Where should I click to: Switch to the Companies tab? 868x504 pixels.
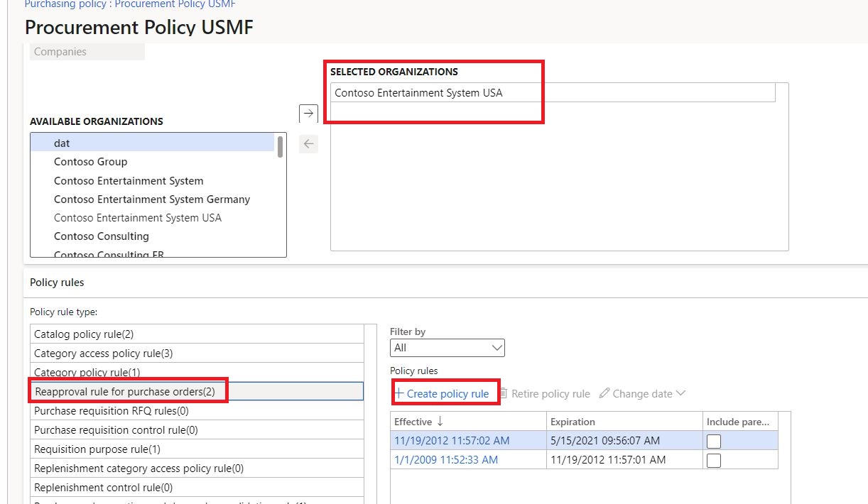click(x=60, y=51)
